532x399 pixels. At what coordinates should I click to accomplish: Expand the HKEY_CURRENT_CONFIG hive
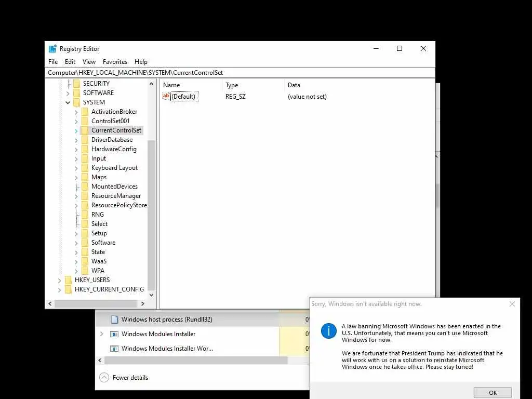(59, 290)
